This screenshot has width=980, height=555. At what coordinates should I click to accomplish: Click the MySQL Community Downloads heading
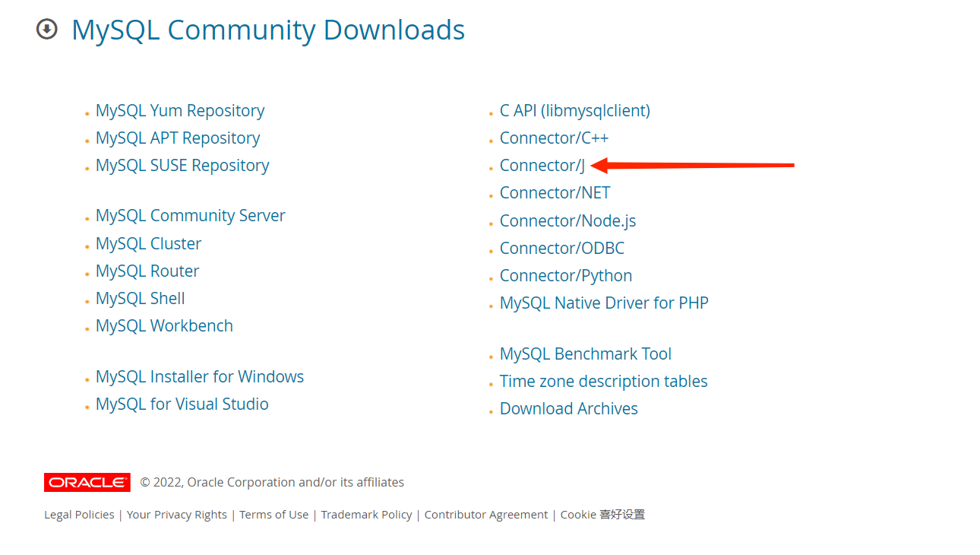[x=268, y=30]
